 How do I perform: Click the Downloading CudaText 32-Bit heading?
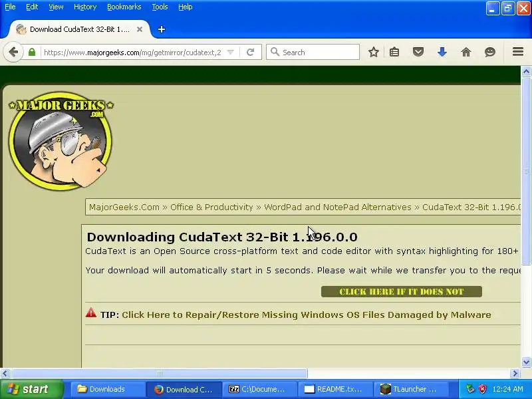pyautogui.click(x=222, y=237)
